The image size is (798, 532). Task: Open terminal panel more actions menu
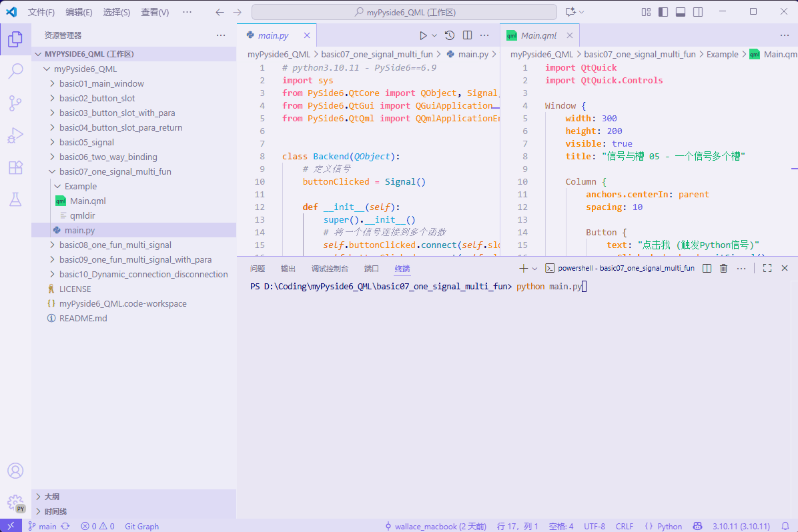pos(741,268)
